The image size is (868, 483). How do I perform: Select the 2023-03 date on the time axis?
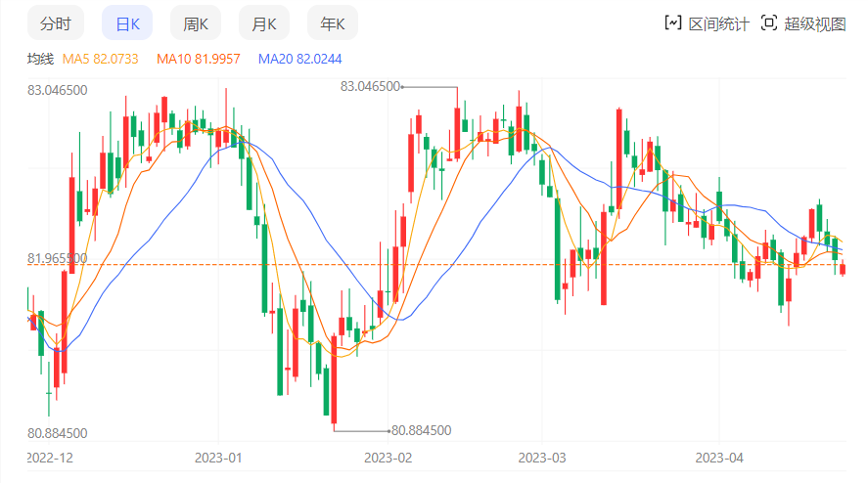pyautogui.click(x=542, y=457)
